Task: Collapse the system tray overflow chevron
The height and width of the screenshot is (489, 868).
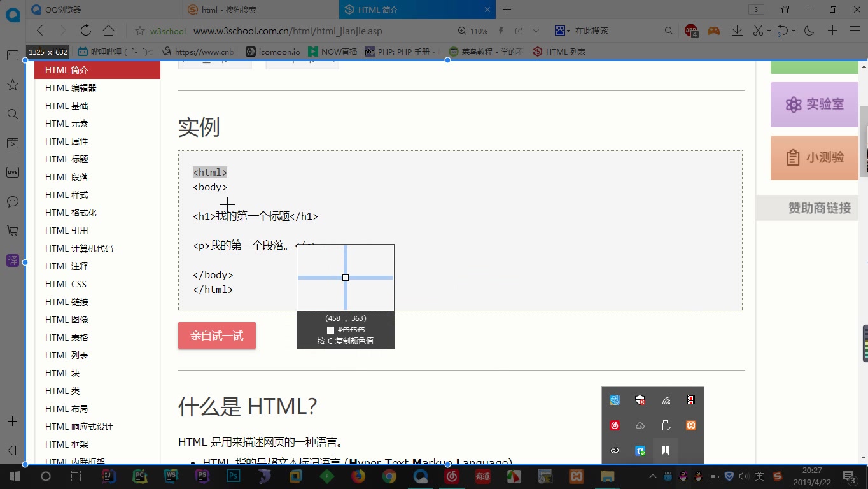Action: pyautogui.click(x=653, y=476)
